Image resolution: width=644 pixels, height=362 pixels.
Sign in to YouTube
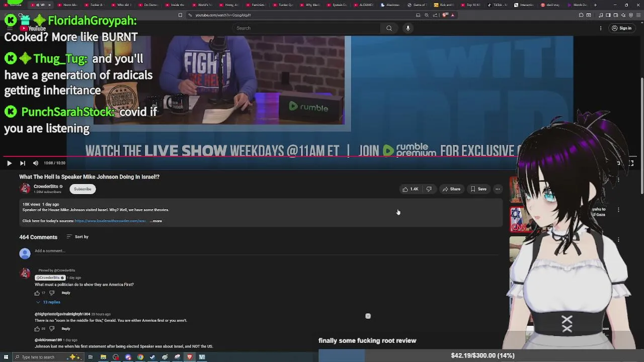coord(621,28)
